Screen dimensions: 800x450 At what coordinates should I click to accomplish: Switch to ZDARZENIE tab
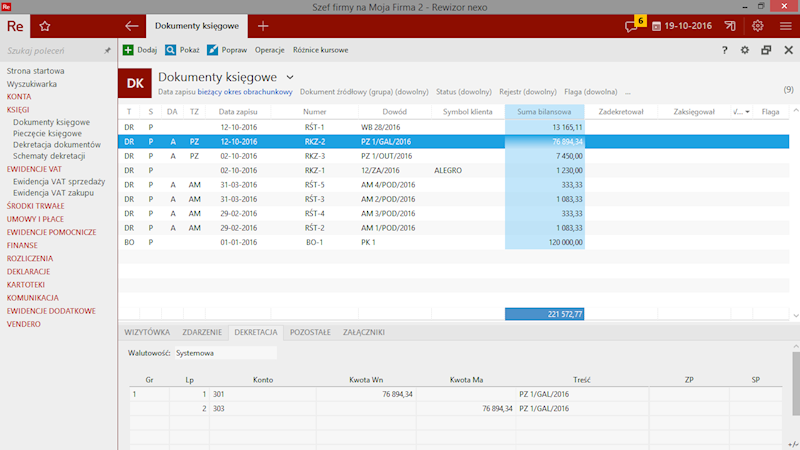tap(202, 332)
